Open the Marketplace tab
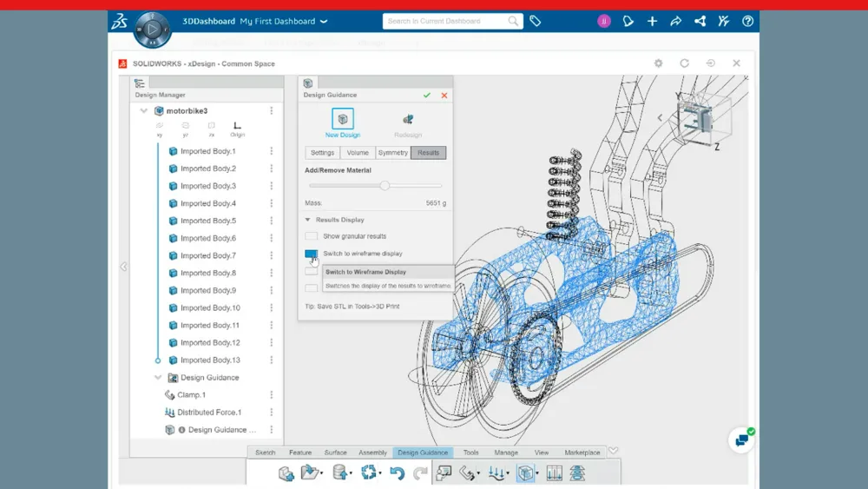This screenshot has width=868, height=489. [582, 453]
